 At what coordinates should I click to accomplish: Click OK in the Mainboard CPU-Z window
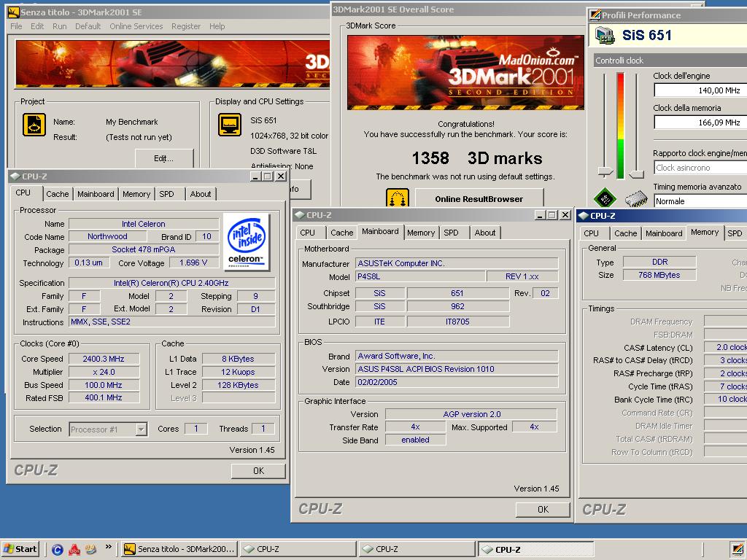click(x=543, y=509)
